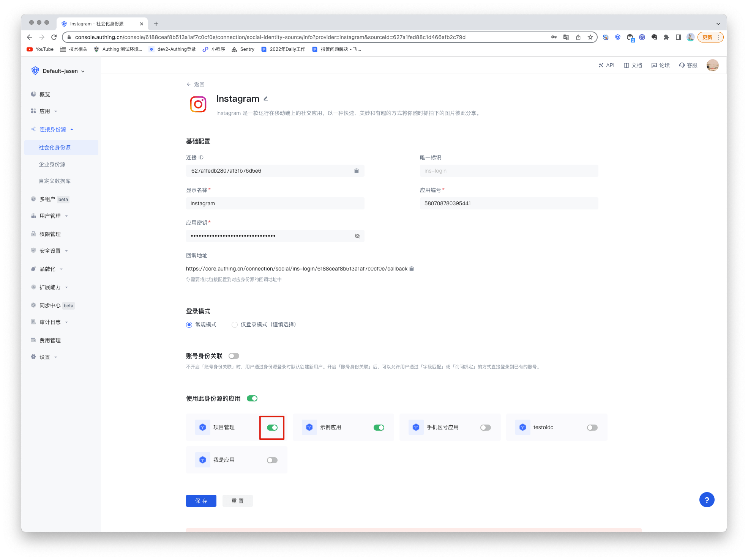Select the 仅登录模式 radio option
Image resolution: width=748 pixels, height=560 pixels.
click(x=235, y=325)
